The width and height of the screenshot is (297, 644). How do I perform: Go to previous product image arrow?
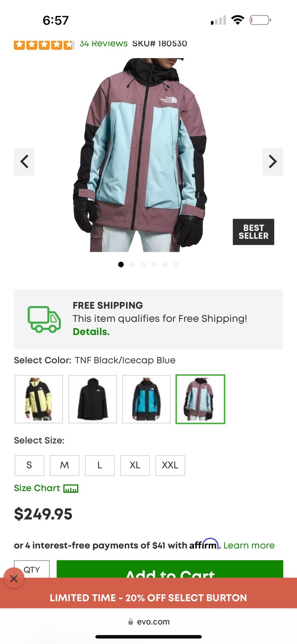[x=24, y=162]
